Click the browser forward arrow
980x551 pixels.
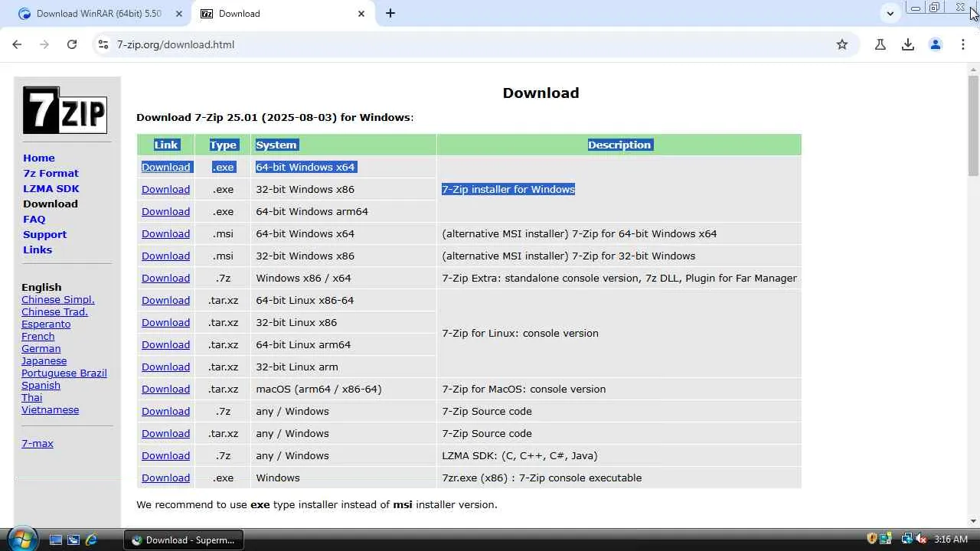tap(44, 44)
